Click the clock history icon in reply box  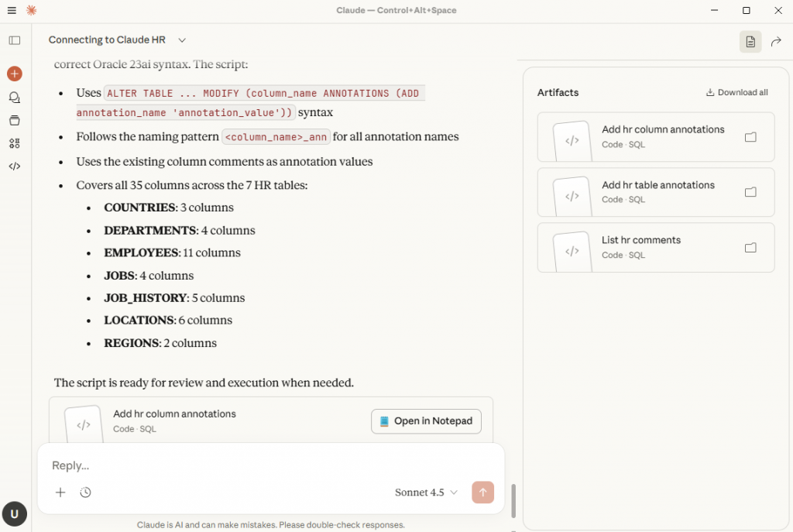[x=85, y=493]
